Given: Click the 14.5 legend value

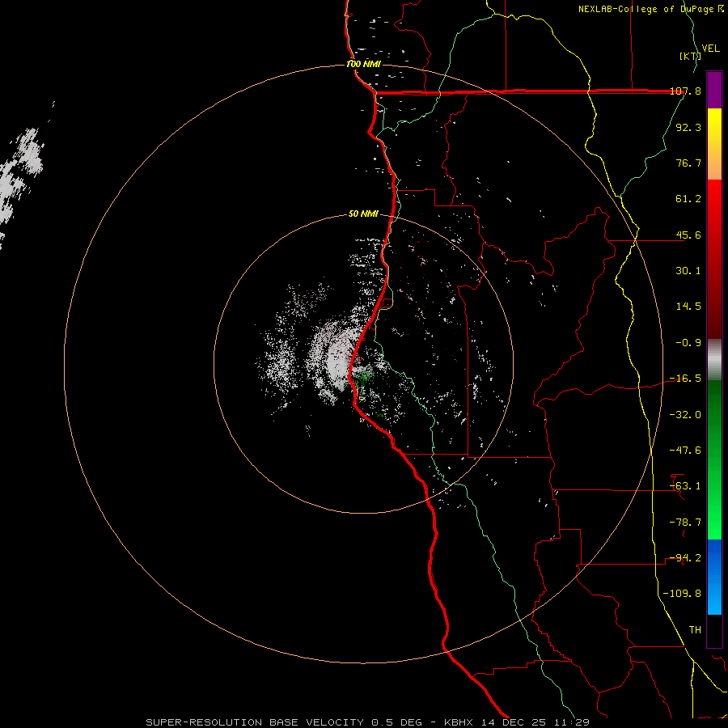Looking at the screenshot, I should 688,307.
